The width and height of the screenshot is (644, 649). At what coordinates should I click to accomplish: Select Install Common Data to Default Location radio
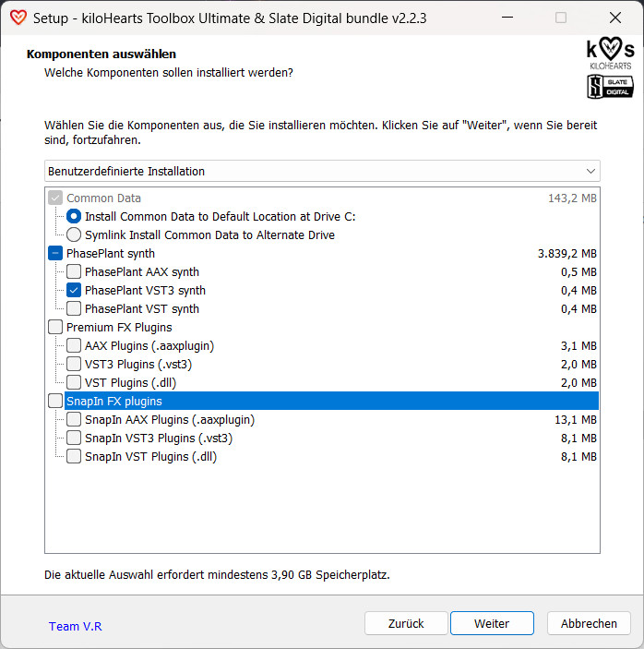pyautogui.click(x=74, y=216)
